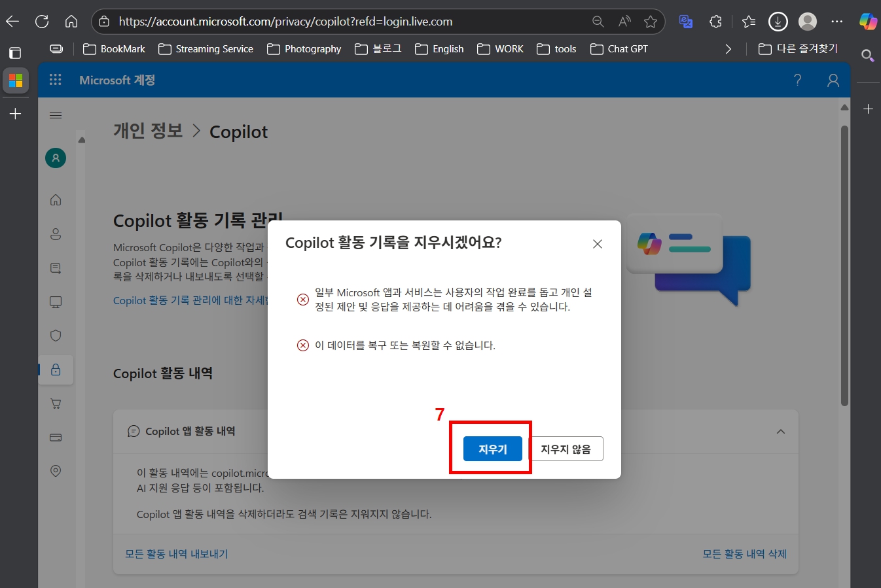Open the Favorites list icon
Screen dimensions: 881x588
pyautogui.click(x=749, y=22)
